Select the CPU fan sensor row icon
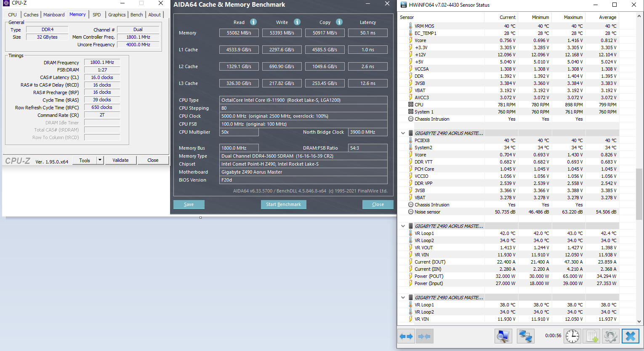The height and width of the screenshot is (351, 644). point(411,105)
